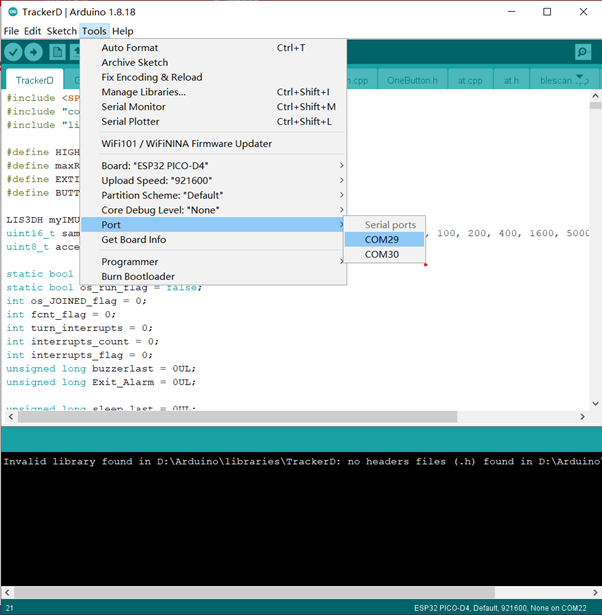Image resolution: width=602 pixels, height=615 pixels.
Task: Click the Arduino logo in title bar
Action: [13, 12]
